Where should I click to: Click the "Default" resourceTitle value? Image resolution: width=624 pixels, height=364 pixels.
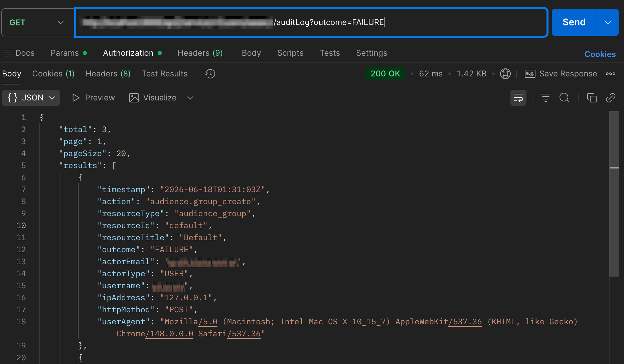click(201, 238)
